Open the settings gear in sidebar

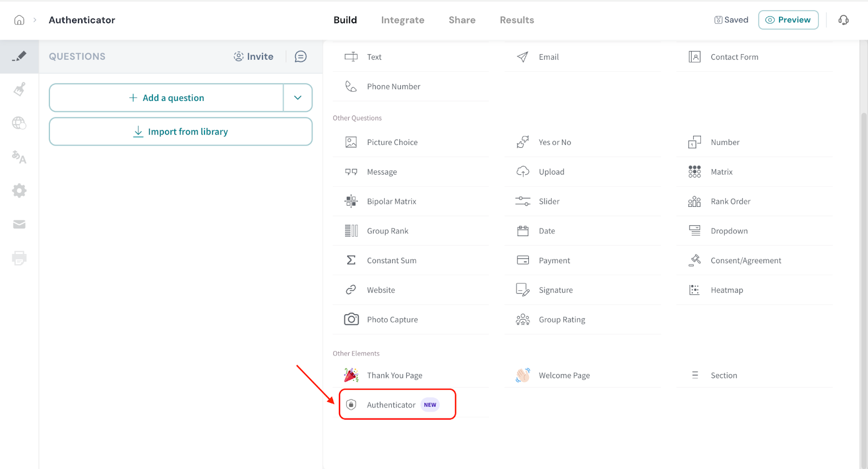20,191
